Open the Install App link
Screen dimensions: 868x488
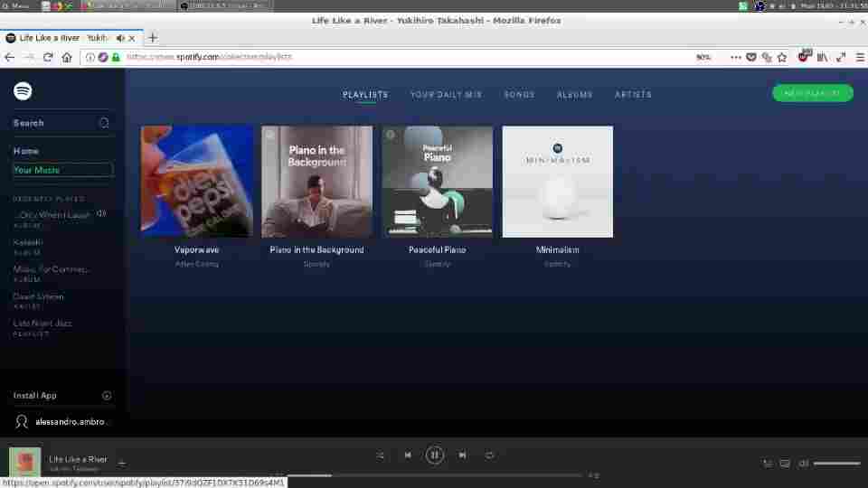pyautogui.click(x=35, y=396)
